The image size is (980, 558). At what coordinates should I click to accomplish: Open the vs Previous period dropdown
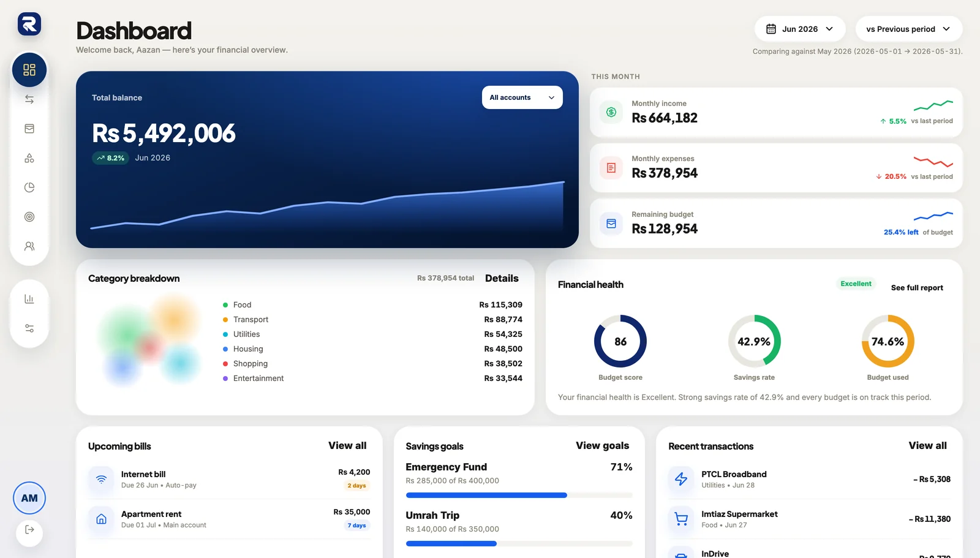click(909, 29)
